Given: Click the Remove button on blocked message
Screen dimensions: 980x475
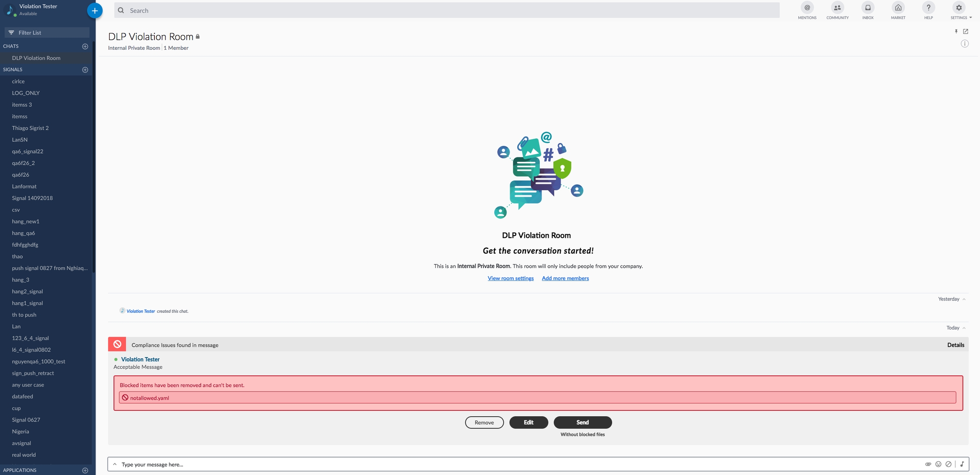Looking at the screenshot, I should [x=484, y=422].
